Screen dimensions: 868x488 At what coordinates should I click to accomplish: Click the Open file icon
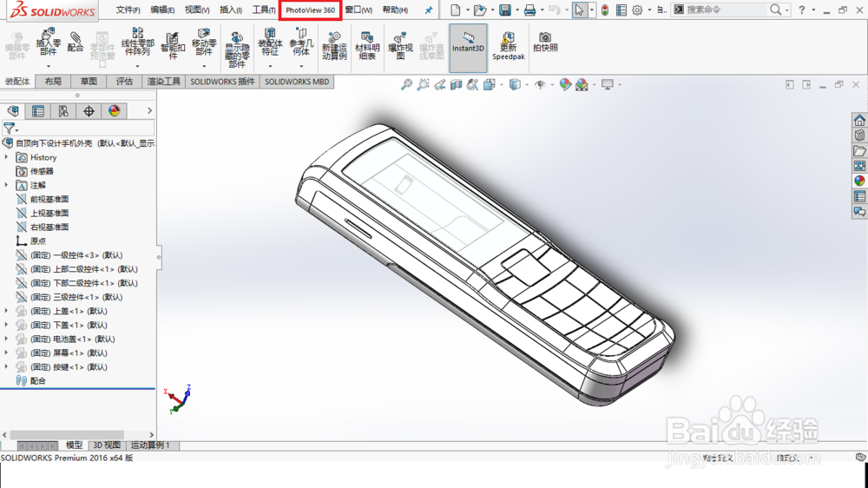pos(479,10)
